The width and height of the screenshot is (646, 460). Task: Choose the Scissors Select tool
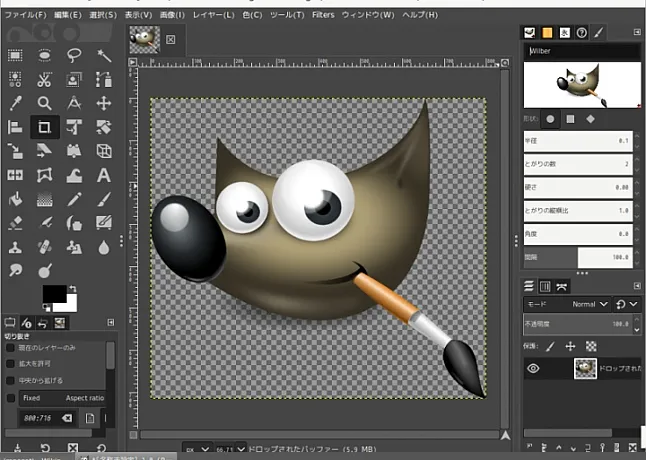click(x=44, y=79)
